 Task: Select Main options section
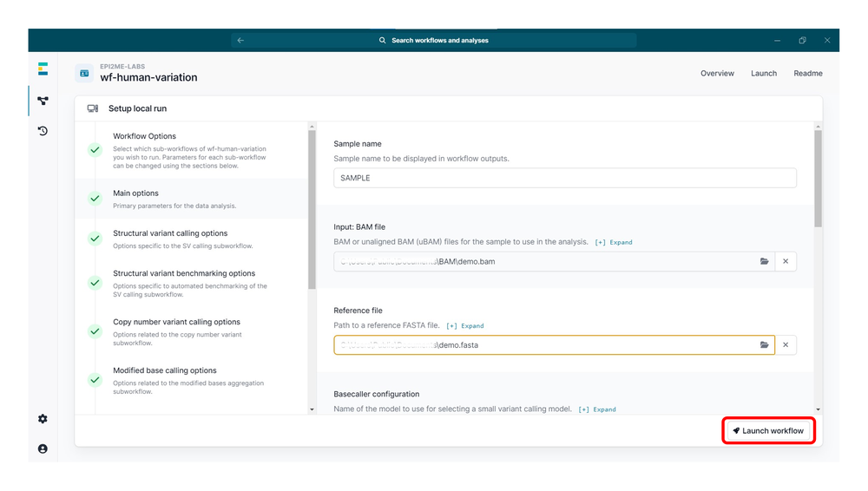[x=191, y=199]
